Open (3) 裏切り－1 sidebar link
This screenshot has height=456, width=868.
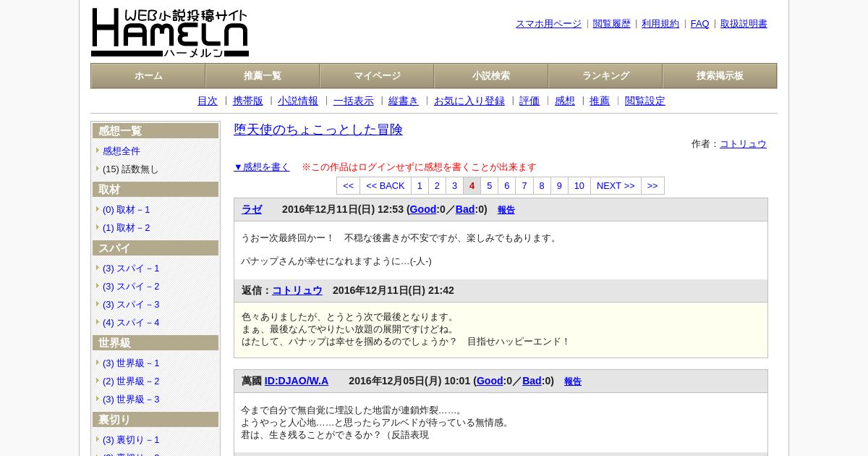coord(131,440)
